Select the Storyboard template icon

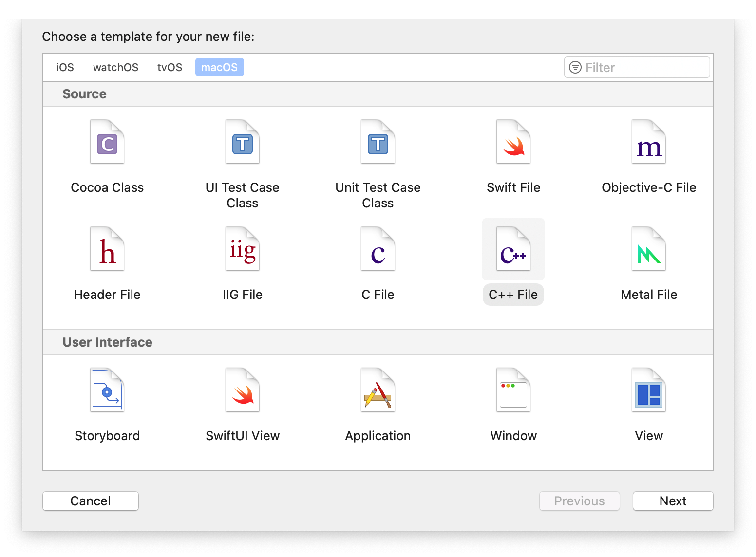107,390
